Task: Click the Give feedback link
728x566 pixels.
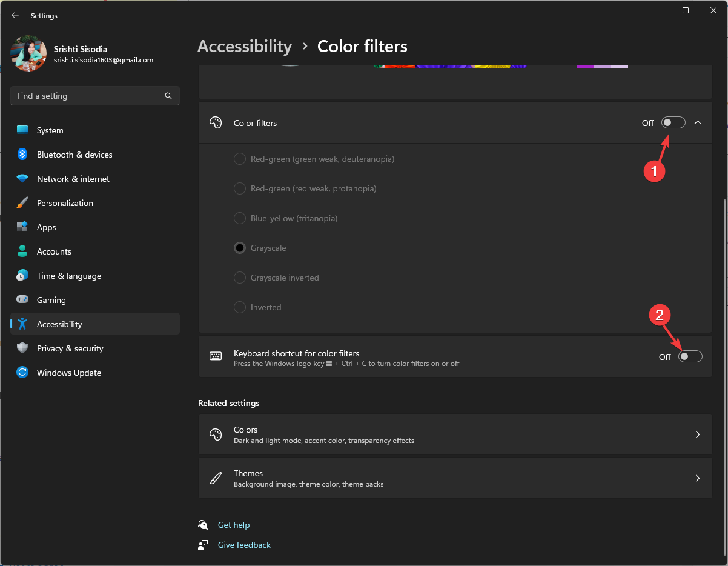Action: (244, 545)
